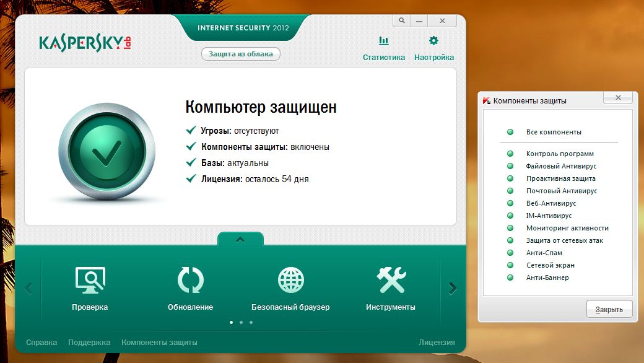Select Анти-Спам in components list

click(x=544, y=253)
